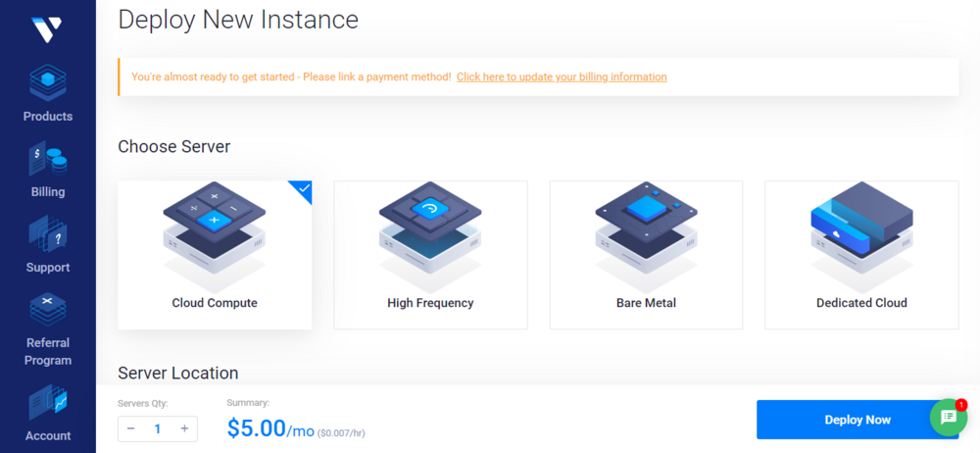Click the update billing information link

(x=562, y=76)
